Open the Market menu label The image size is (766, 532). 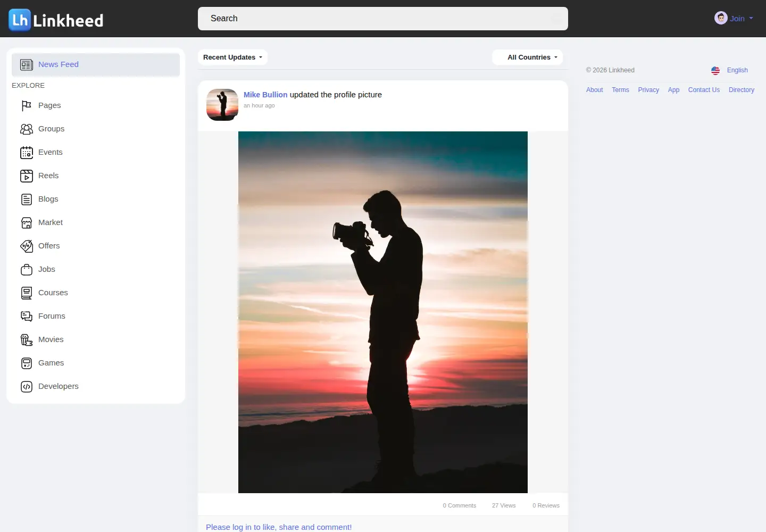click(x=51, y=222)
